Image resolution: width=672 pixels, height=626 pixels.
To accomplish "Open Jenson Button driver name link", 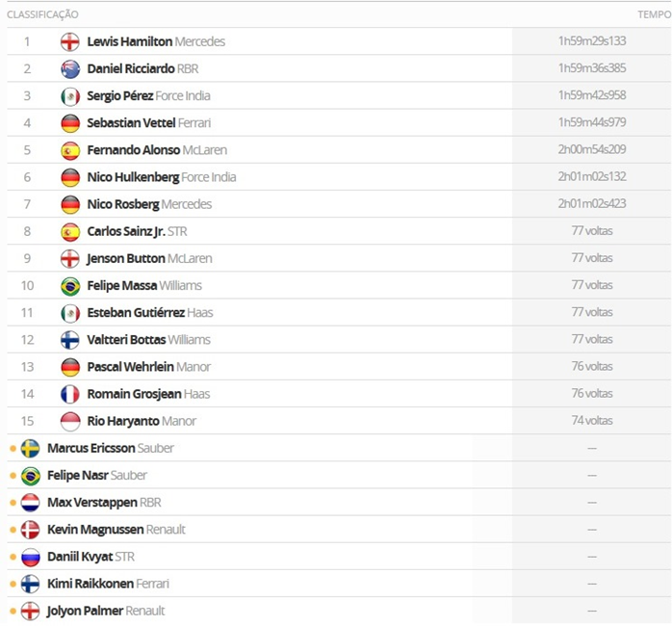I will tap(125, 258).
